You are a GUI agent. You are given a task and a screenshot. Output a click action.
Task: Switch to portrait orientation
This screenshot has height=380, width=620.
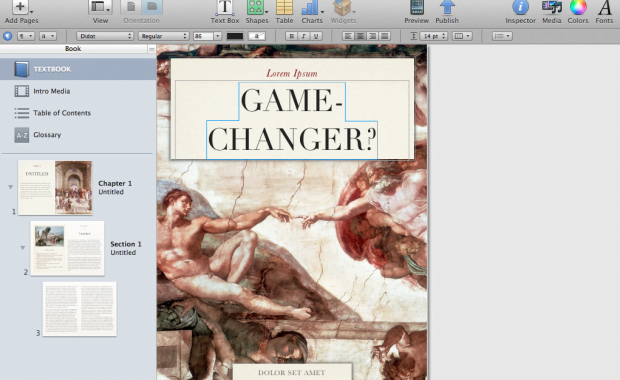click(131, 7)
